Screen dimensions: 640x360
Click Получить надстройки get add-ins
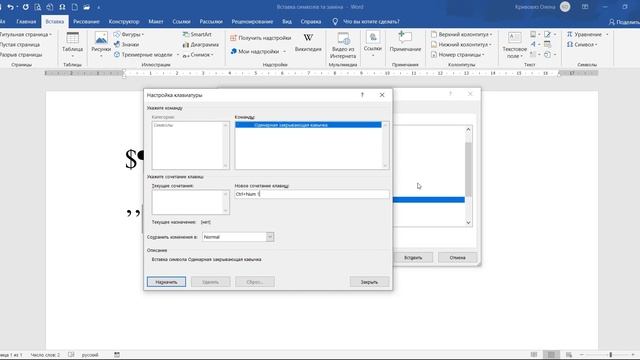261,38
